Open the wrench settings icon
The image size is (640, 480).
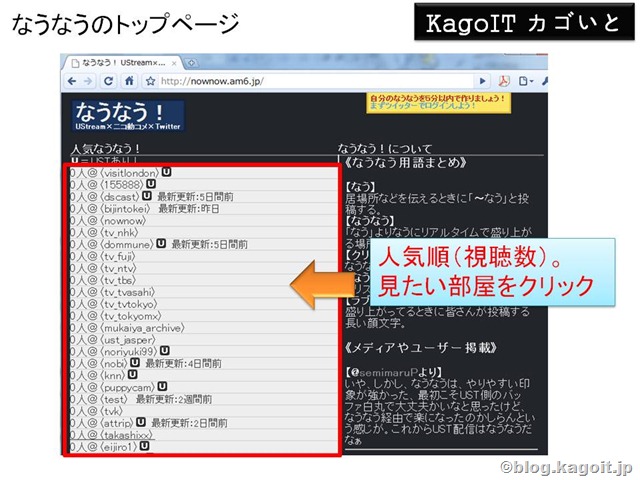point(544,81)
